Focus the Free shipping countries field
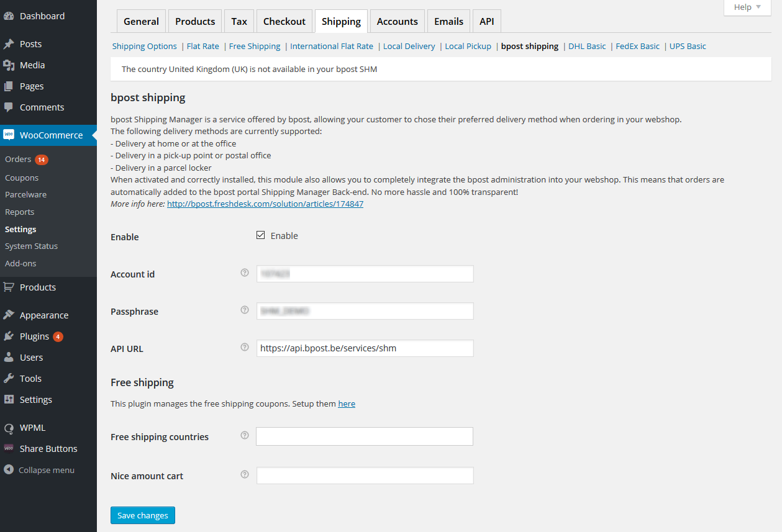The width and height of the screenshot is (782, 532). pos(365,436)
